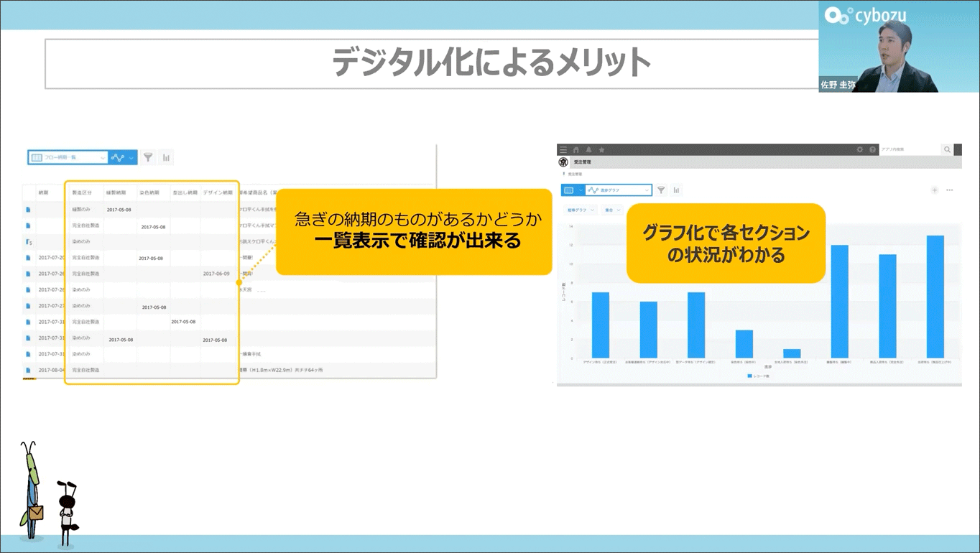Click the star bookmark icon in header
Viewport: 980px width, 553px height.
click(601, 150)
